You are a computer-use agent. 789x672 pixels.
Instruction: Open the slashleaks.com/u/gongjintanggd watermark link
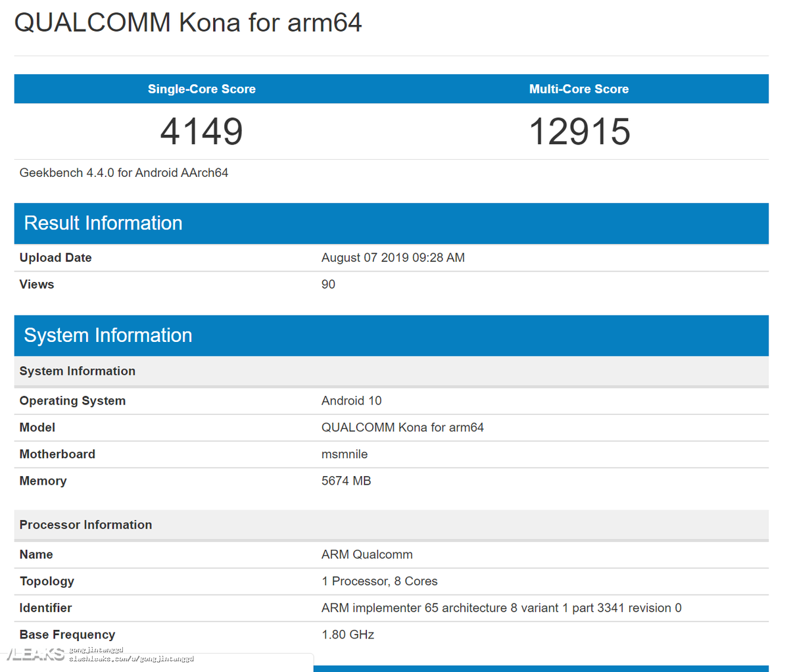(131, 658)
